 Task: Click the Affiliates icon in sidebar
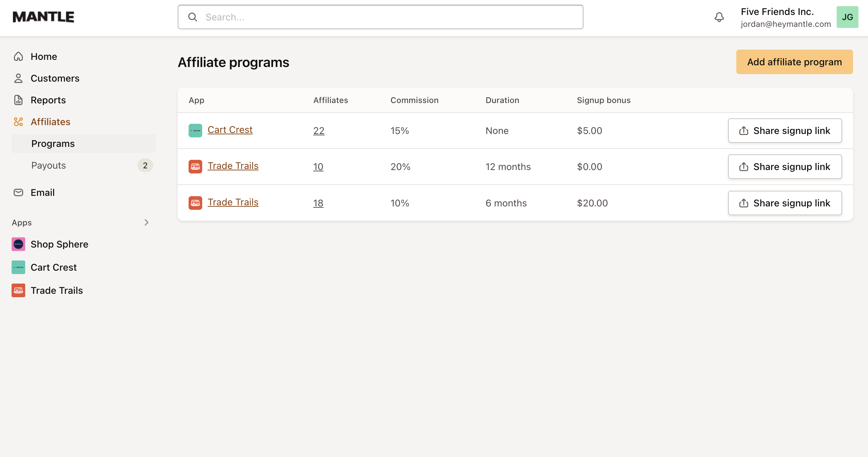point(18,122)
